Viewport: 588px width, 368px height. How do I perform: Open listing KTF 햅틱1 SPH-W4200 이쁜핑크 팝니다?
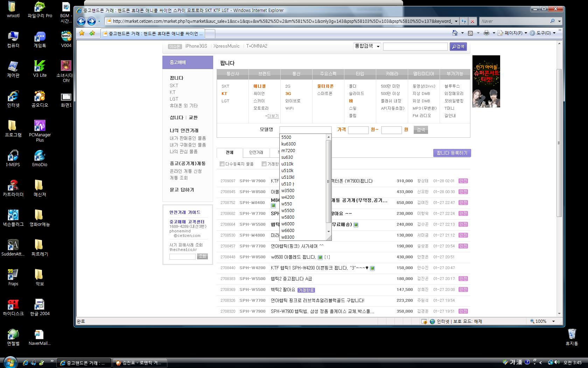click(320, 268)
